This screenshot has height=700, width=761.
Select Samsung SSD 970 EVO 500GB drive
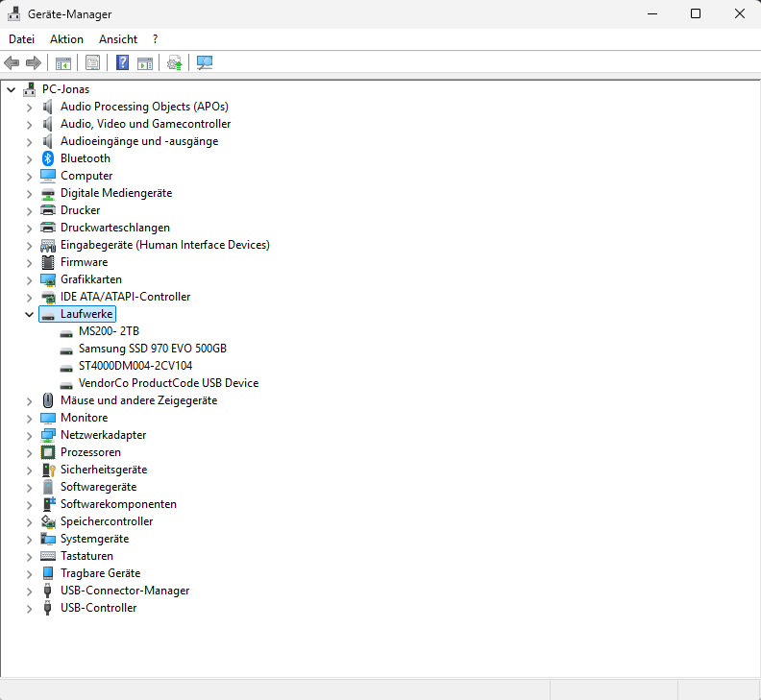coord(153,349)
